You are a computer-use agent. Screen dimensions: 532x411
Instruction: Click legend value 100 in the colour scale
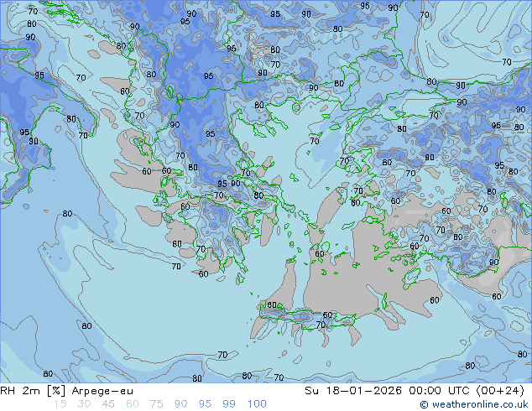pyautogui.click(x=257, y=404)
